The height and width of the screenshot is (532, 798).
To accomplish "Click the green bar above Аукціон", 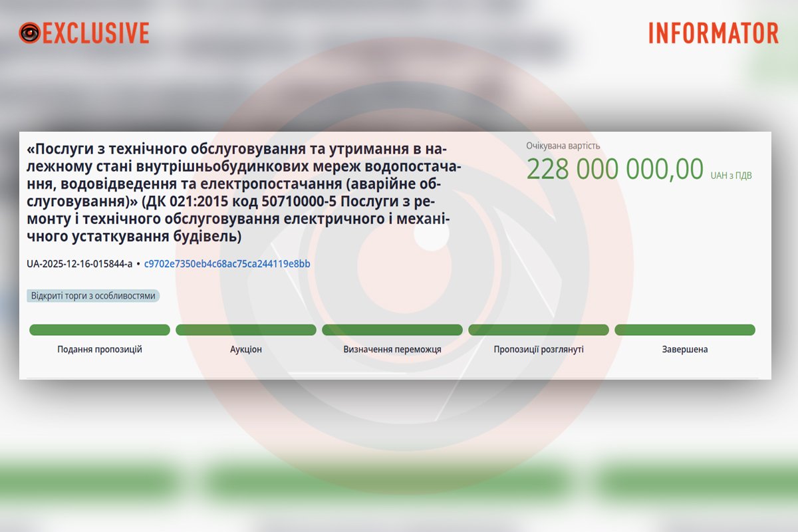I will 246,330.
